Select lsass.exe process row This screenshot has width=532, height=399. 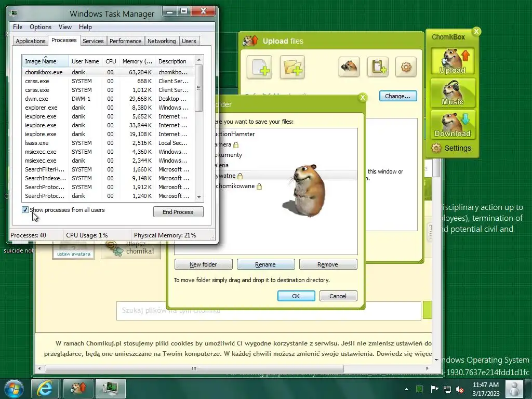tap(109, 143)
